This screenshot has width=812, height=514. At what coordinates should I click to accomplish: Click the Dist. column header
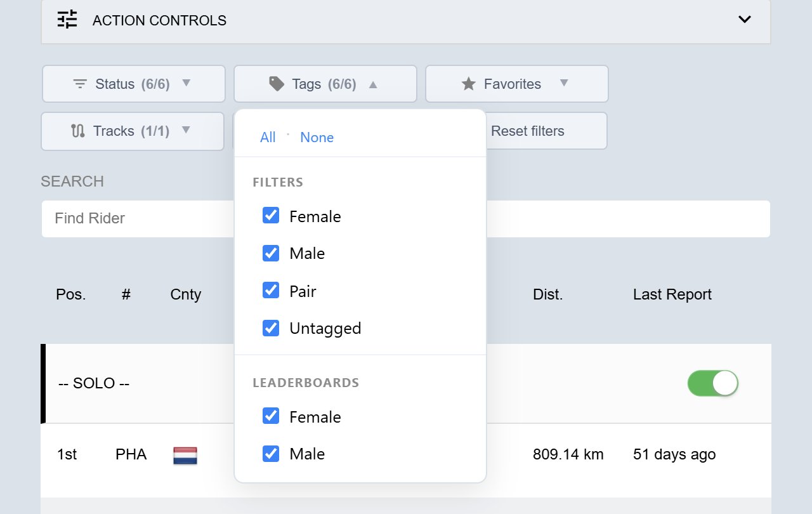548,294
